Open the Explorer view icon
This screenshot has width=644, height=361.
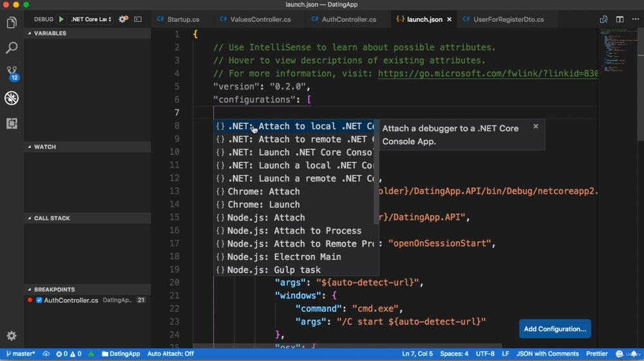[12, 23]
